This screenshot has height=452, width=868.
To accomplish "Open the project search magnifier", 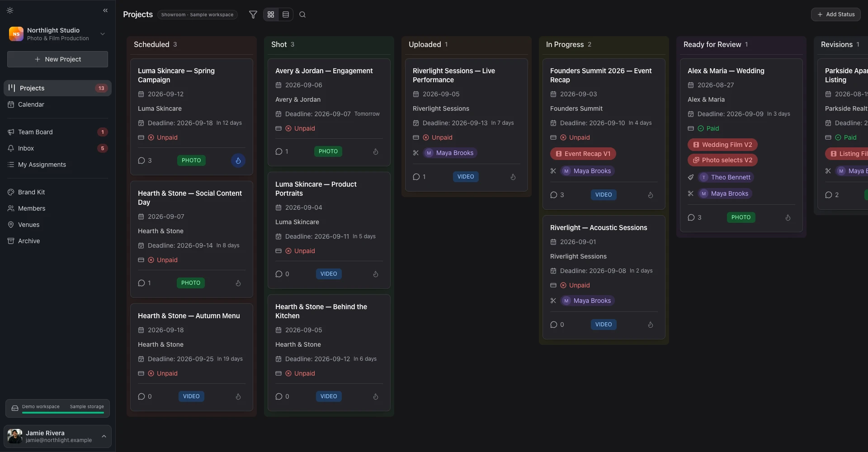I will tap(302, 14).
